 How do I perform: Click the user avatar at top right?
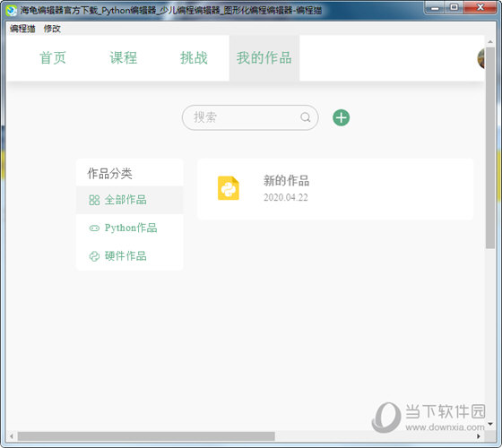point(481,58)
